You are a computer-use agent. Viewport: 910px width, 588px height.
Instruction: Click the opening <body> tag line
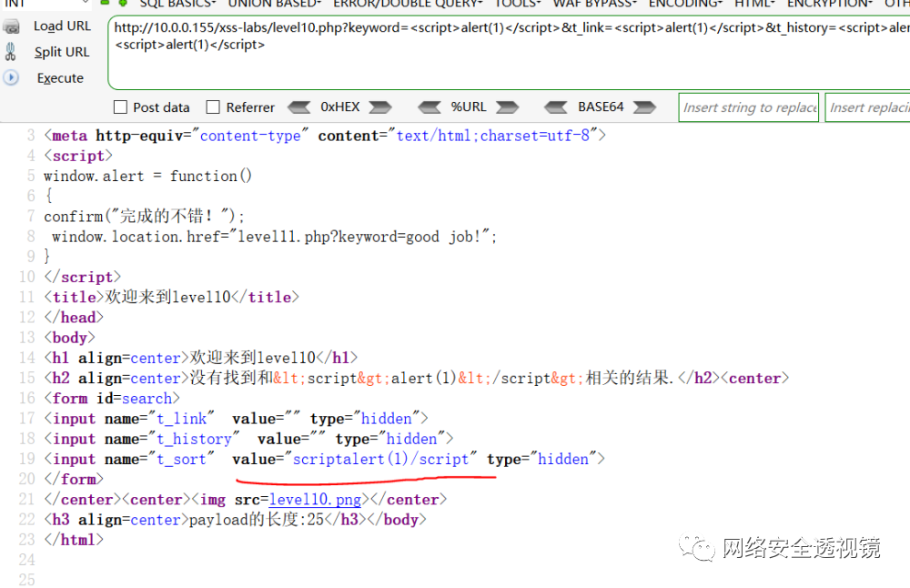click(x=70, y=338)
